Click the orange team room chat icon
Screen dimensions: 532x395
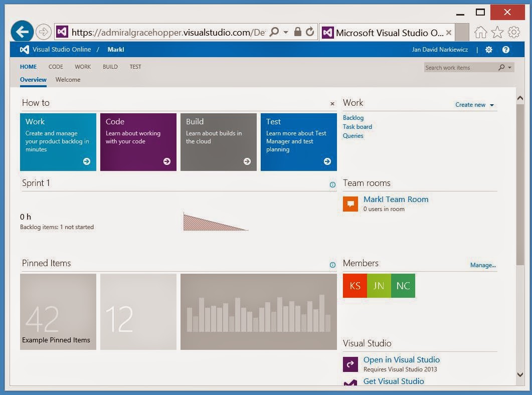click(350, 204)
